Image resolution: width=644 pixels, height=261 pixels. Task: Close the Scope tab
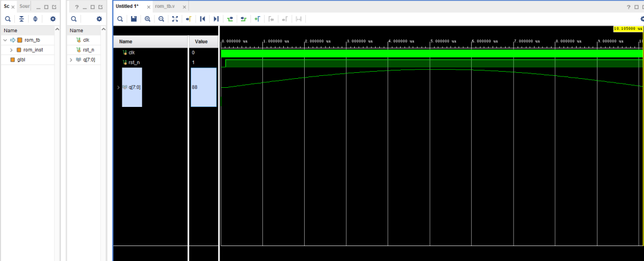13,7
